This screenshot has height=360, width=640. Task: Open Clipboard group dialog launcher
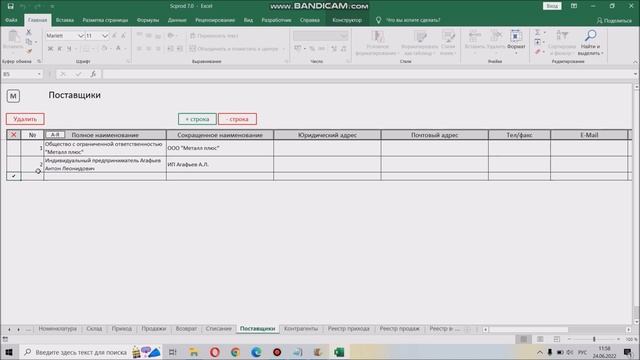[39, 62]
